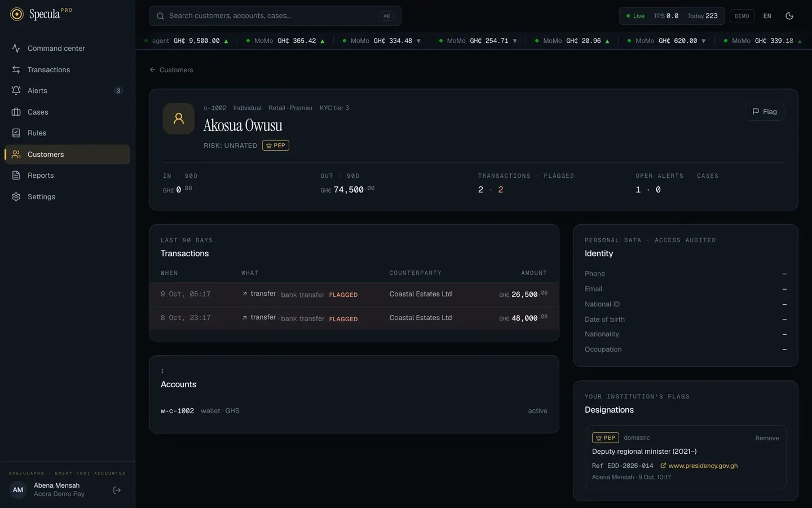Click the Customers people icon in sidebar
Screen dimensions: 812x508
pos(16,155)
